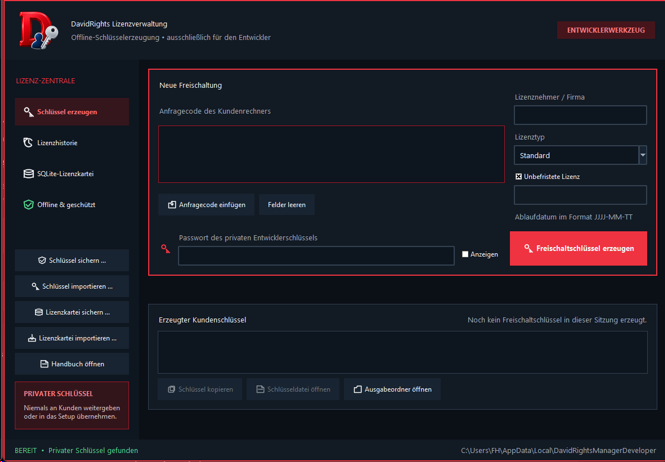Click Freischaltschlüssel erzeugen red button
The width and height of the screenshot is (665, 462).
point(578,249)
